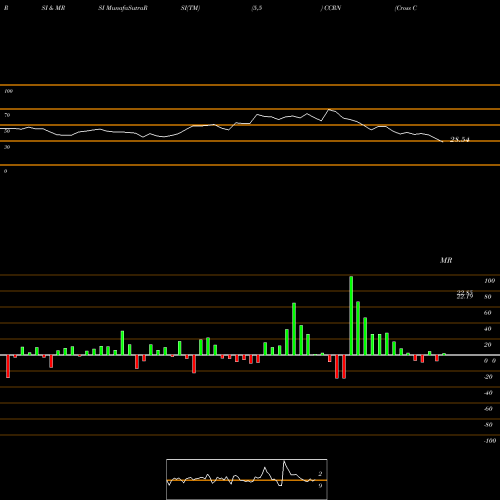The image size is (500, 500).
Task: Click the 'CCBN' ticker label
Action: click(332, 8)
